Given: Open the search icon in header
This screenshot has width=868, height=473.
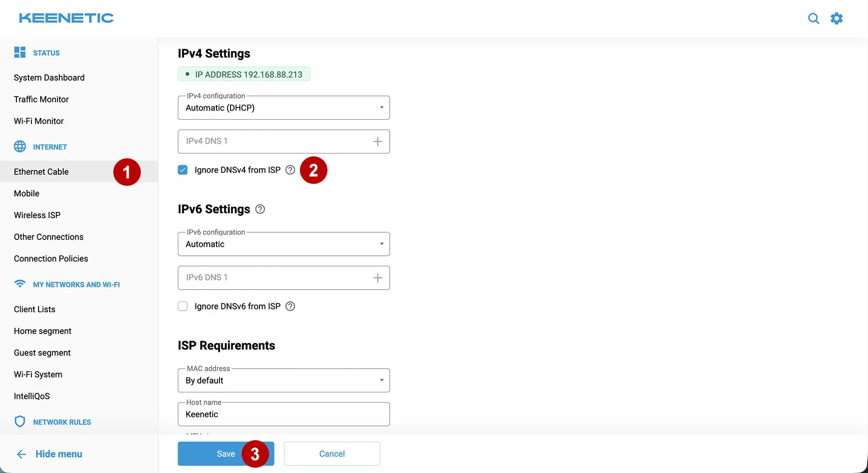Looking at the screenshot, I should tap(814, 18).
